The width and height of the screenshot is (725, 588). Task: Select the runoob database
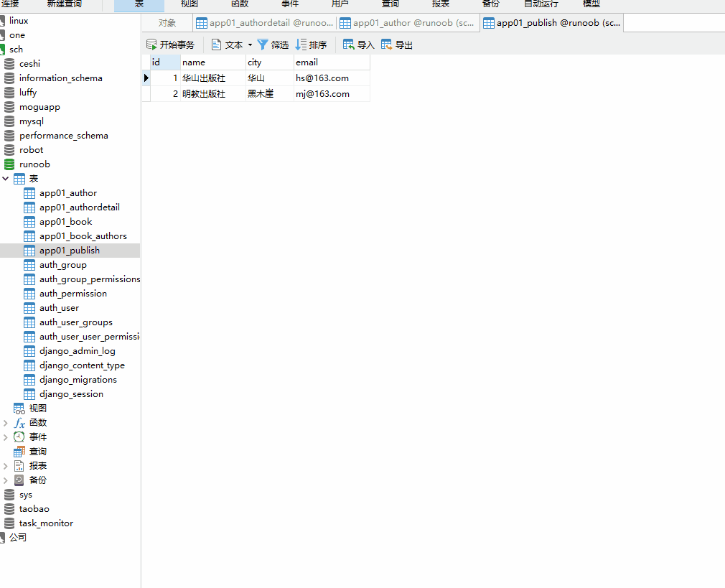pos(33,164)
